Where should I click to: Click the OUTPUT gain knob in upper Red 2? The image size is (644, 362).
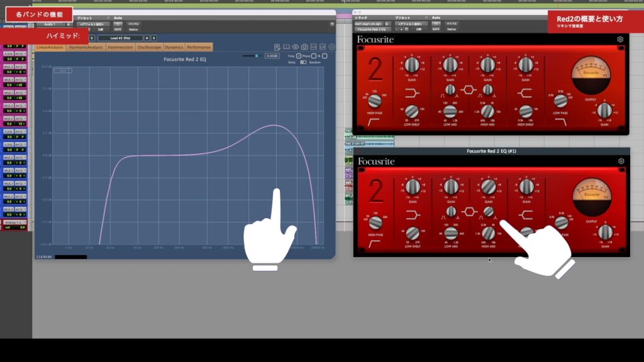604,110
